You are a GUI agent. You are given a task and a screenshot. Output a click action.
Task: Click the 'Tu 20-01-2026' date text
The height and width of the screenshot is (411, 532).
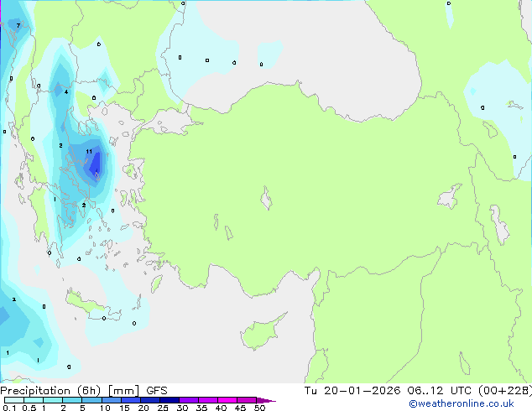click(x=352, y=391)
